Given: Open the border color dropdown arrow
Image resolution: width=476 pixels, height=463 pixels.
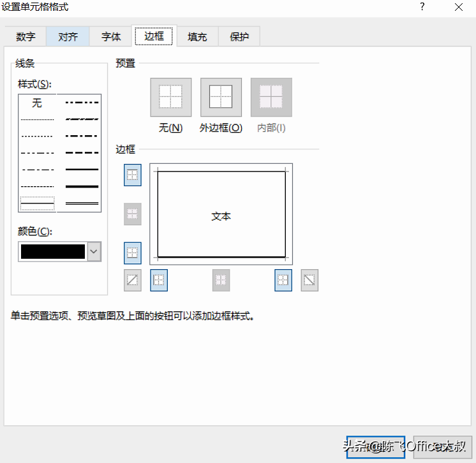Looking at the screenshot, I should point(94,251).
